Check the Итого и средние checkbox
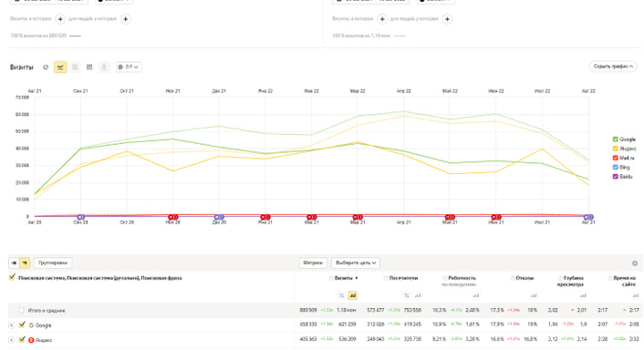Viewport: 644px width, 350px height. [21, 311]
